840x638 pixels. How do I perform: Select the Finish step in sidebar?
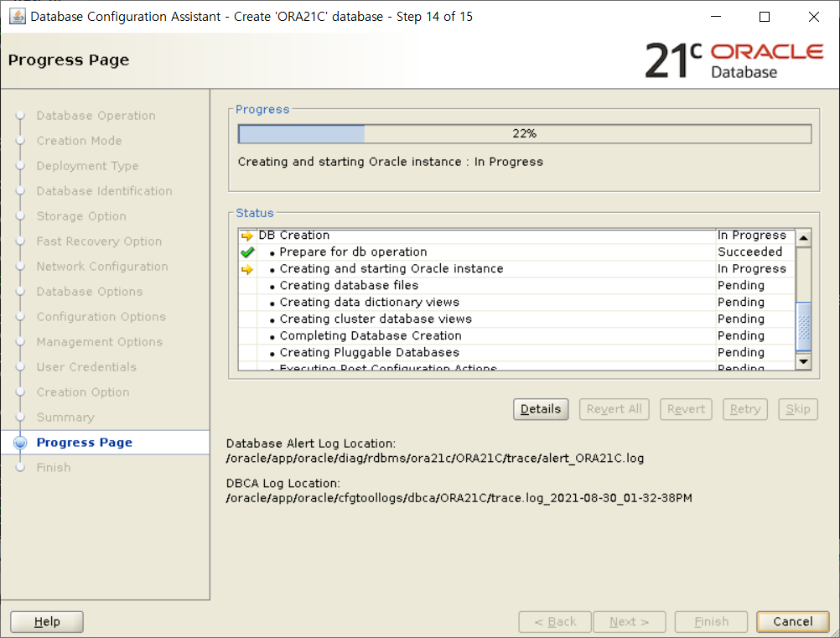(54, 468)
